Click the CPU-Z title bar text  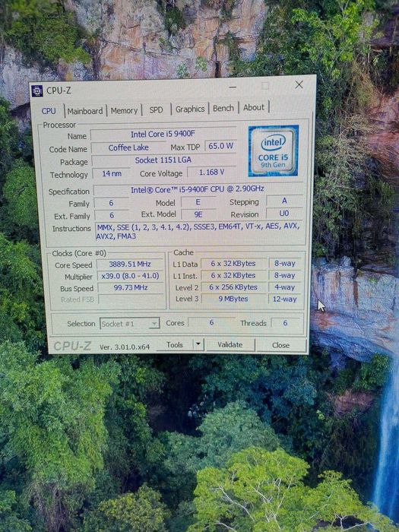[59, 90]
